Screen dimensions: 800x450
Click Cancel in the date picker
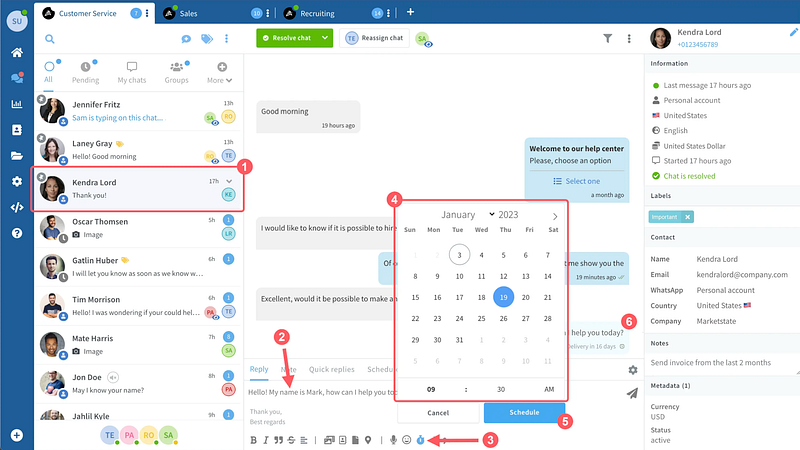[438, 412]
